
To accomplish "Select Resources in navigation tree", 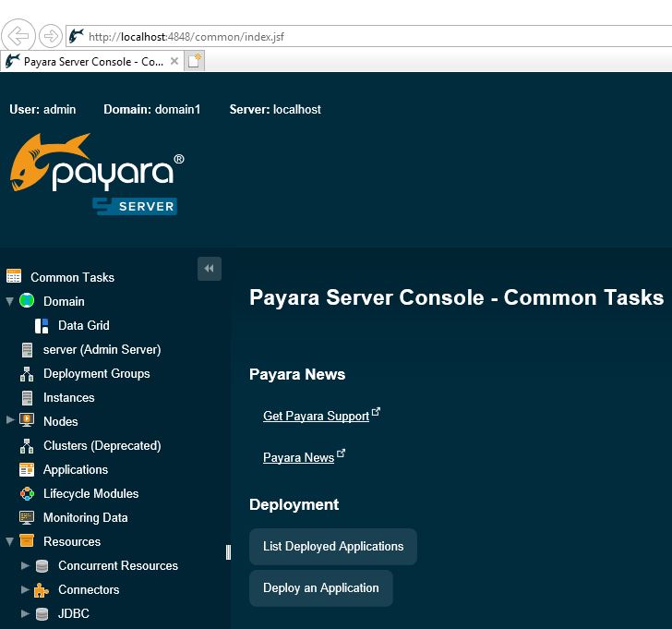I will click(x=72, y=541).
